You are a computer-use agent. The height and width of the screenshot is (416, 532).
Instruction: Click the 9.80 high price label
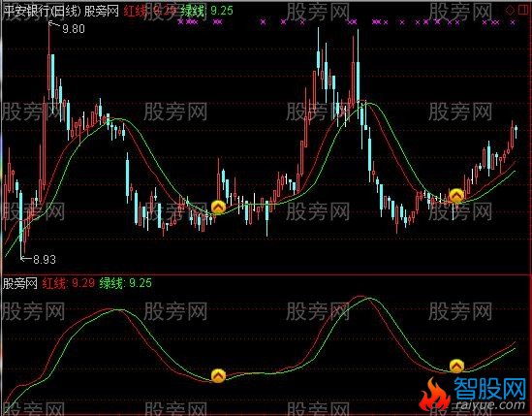click(74, 29)
